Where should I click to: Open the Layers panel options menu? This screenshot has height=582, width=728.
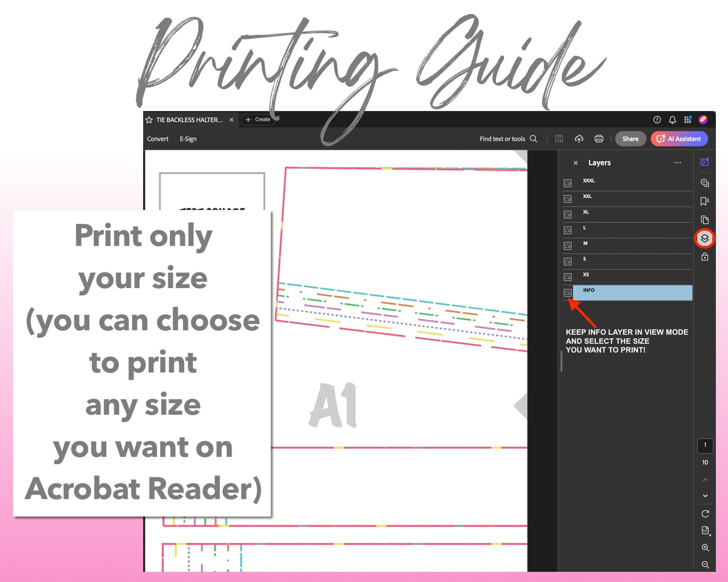point(678,163)
